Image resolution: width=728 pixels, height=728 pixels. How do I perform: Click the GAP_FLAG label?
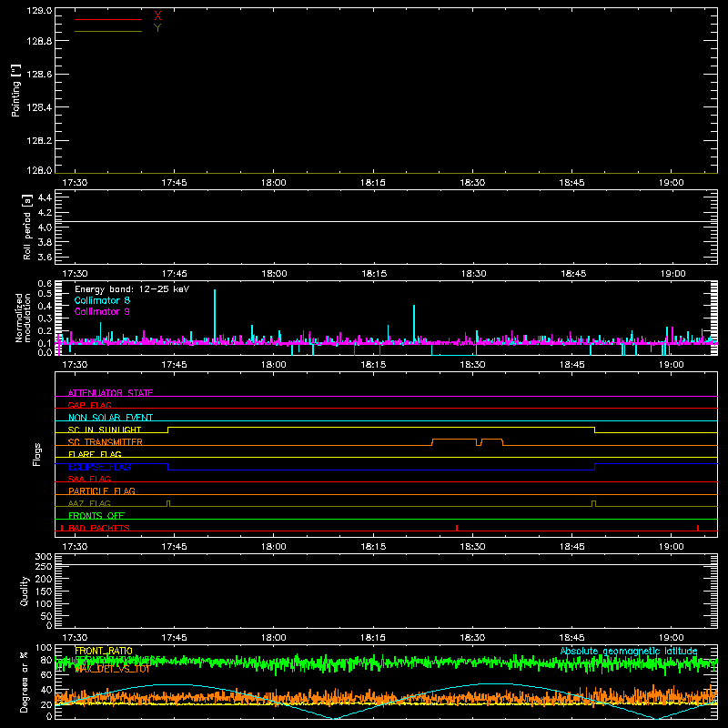[89, 405]
